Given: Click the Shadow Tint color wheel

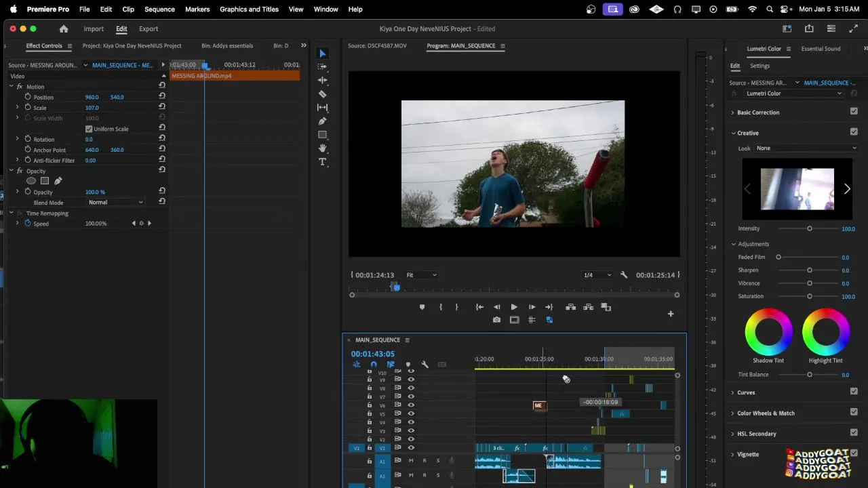Looking at the screenshot, I should [768, 332].
